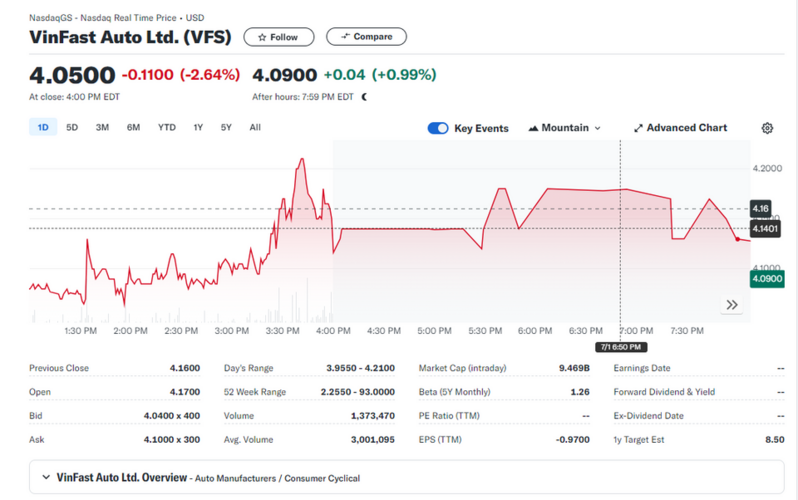Click the double-chevron expand chart icon
The height and width of the screenshot is (500, 798).
[x=732, y=305]
